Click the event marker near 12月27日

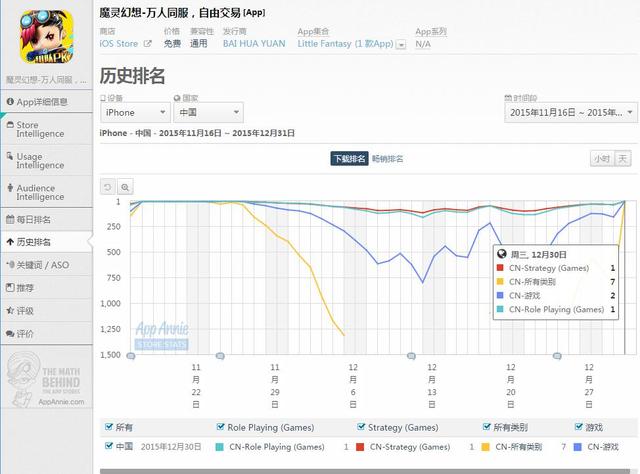point(557,356)
